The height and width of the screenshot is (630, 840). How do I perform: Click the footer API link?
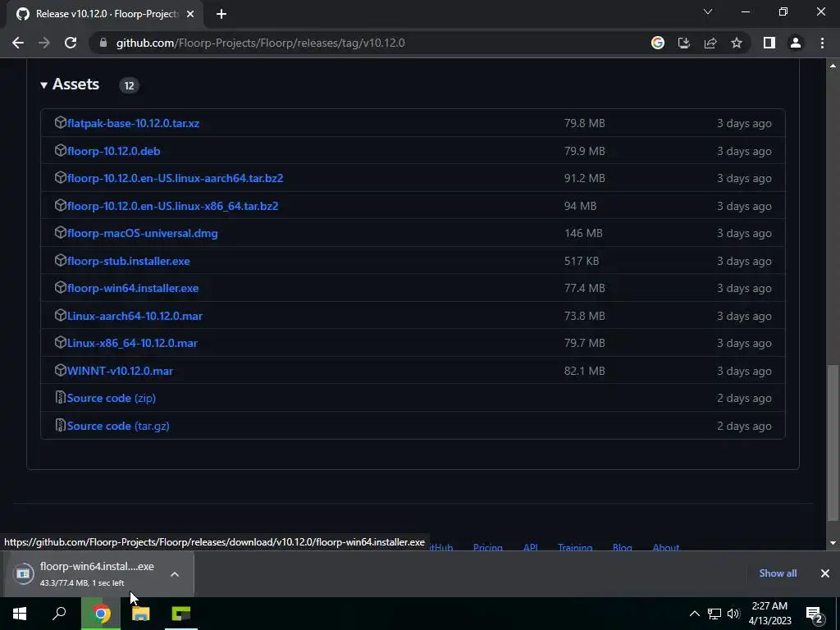(x=531, y=547)
